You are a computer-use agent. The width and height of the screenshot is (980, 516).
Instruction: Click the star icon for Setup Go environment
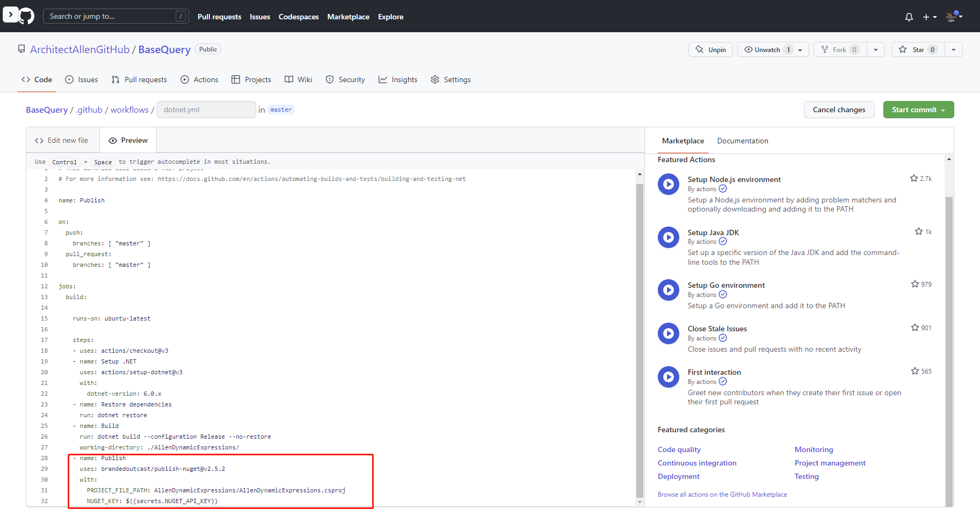[x=915, y=284]
